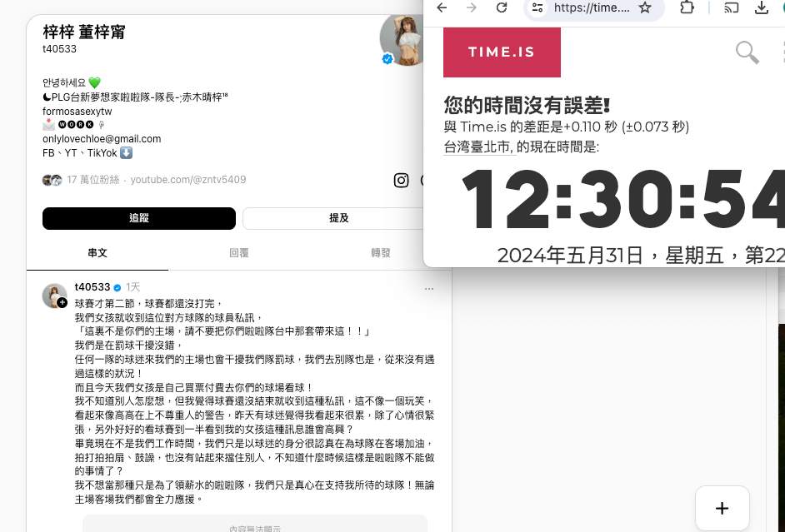Click the 台湾臺北市 location link

[478, 147]
